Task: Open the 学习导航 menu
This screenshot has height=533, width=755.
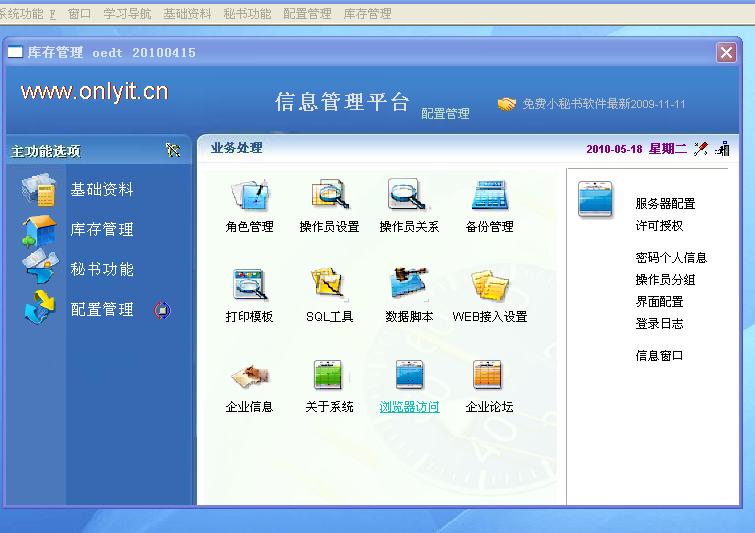Action: coord(127,14)
